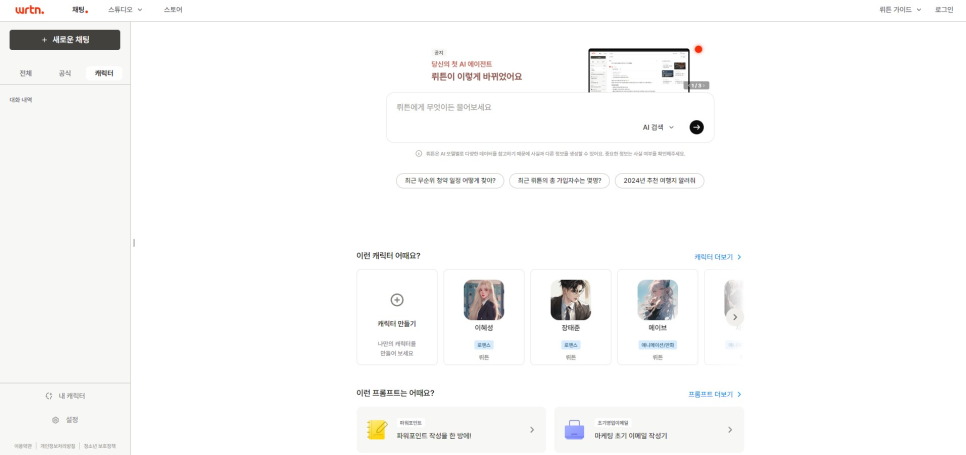Click the 캐릭터 만들기 title text
Screen dimensions: 966x455
(x=397, y=323)
